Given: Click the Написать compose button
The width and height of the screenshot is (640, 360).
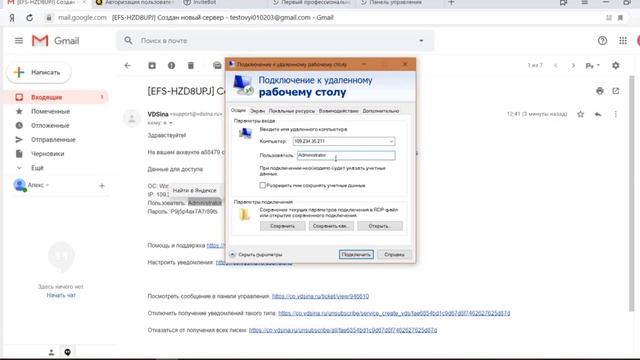Looking at the screenshot, I should click(39, 72).
